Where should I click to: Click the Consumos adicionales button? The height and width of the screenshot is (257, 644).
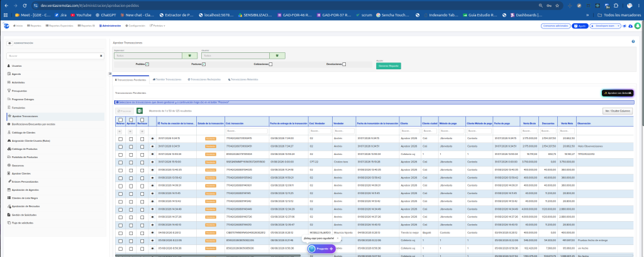coord(555,26)
